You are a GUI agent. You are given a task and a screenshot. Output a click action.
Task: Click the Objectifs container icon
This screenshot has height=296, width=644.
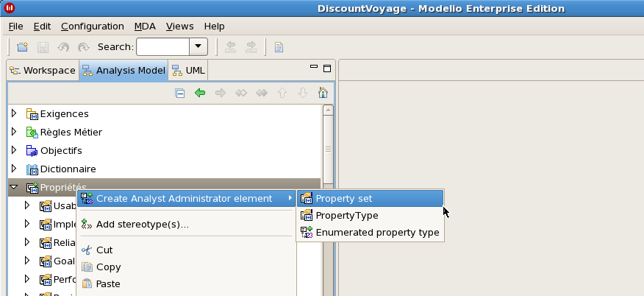pos(32,151)
